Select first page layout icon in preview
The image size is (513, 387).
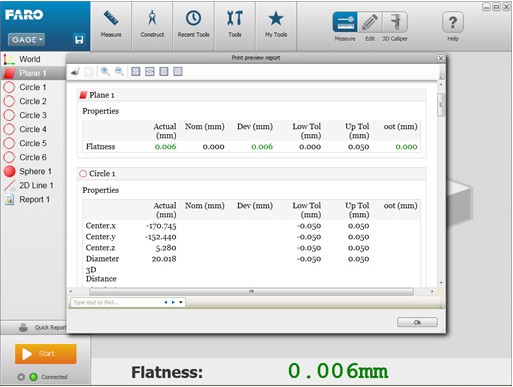pos(136,72)
